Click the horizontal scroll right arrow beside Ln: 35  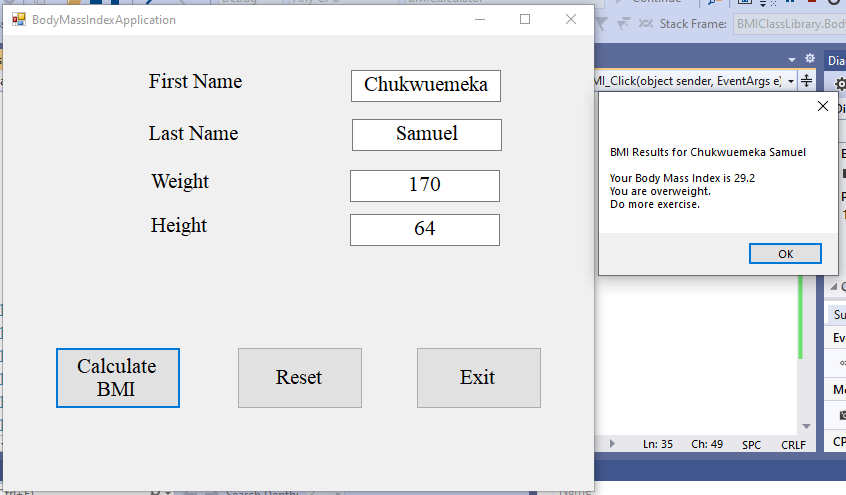[x=612, y=444]
